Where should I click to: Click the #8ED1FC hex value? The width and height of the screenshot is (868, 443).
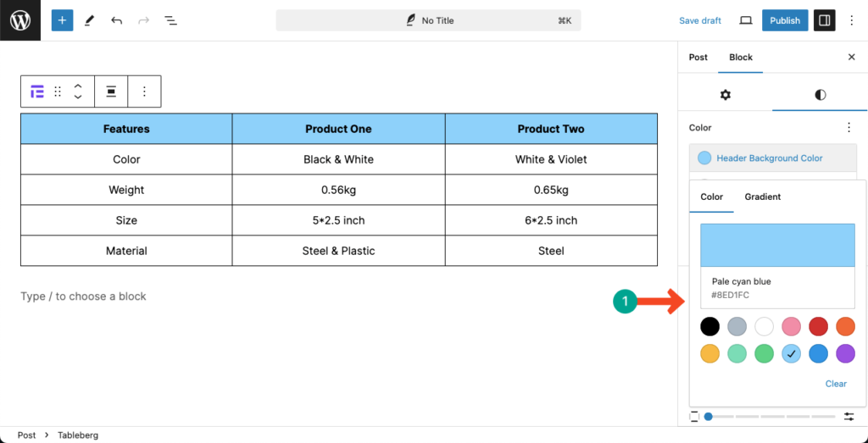tap(730, 295)
